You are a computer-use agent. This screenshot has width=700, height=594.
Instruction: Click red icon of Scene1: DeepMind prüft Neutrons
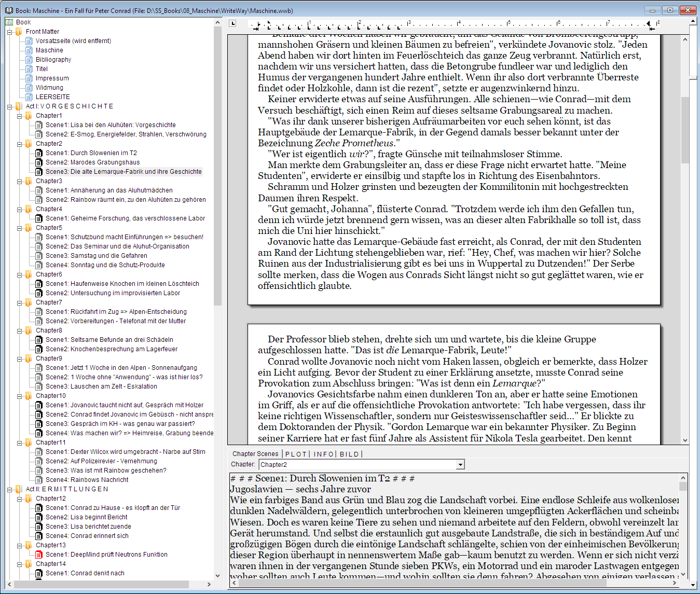(39, 555)
